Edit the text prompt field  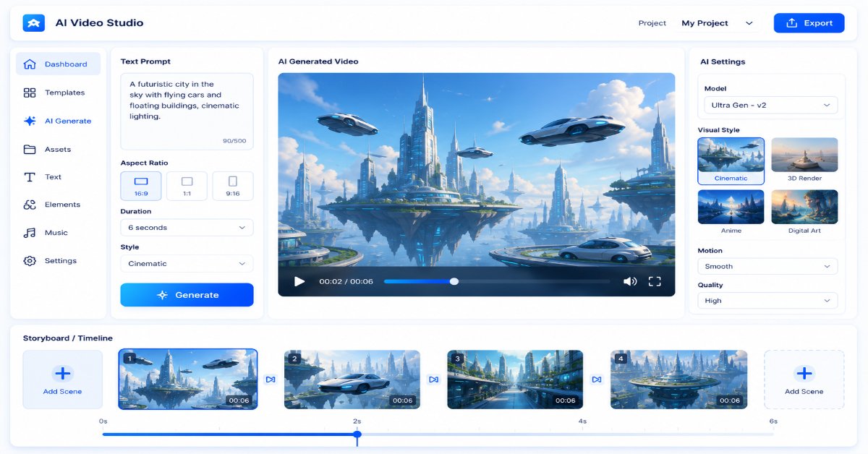coord(187,111)
